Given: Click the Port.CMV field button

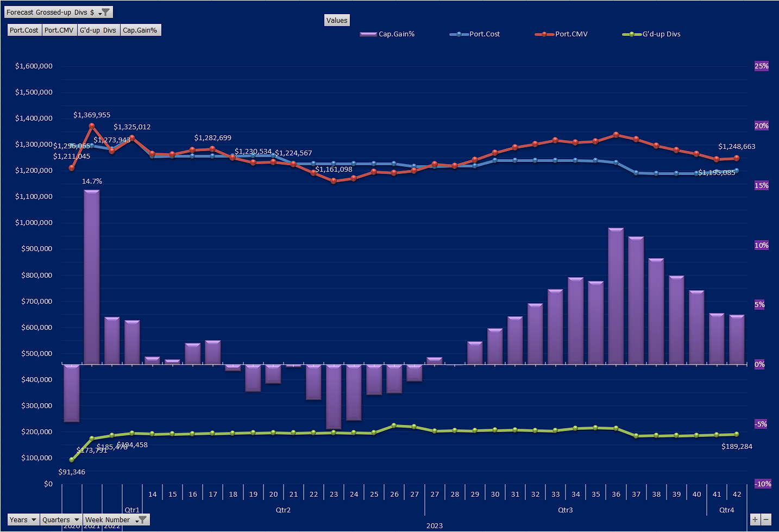Looking at the screenshot, I should pos(59,30).
